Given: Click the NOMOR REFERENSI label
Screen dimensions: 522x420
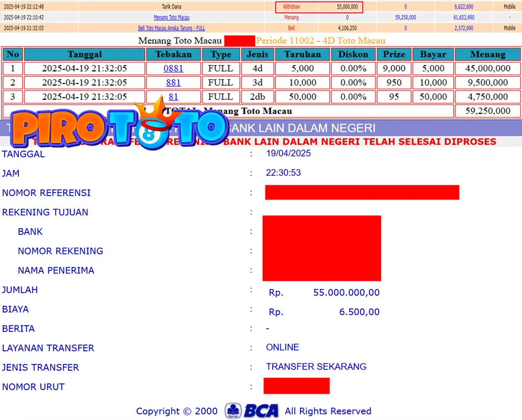Looking at the screenshot, I should pyautogui.click(x=46, y=193).
